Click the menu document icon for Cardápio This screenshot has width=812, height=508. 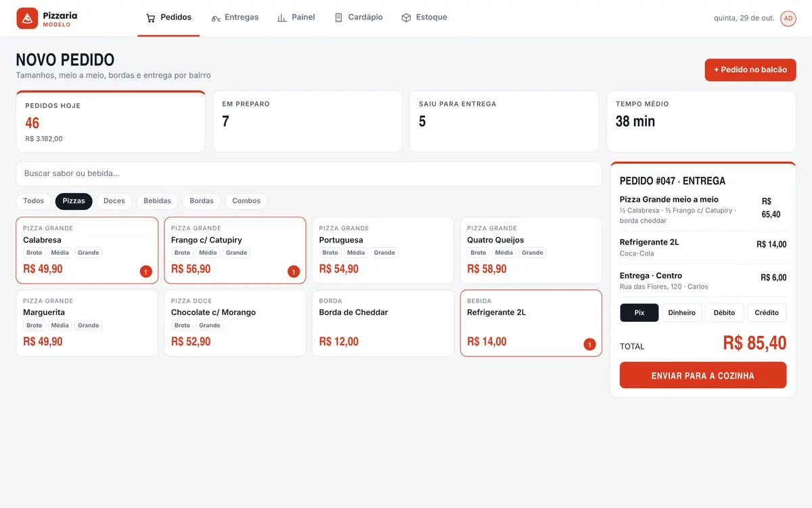pyautogui.click(x=338, y=18)
